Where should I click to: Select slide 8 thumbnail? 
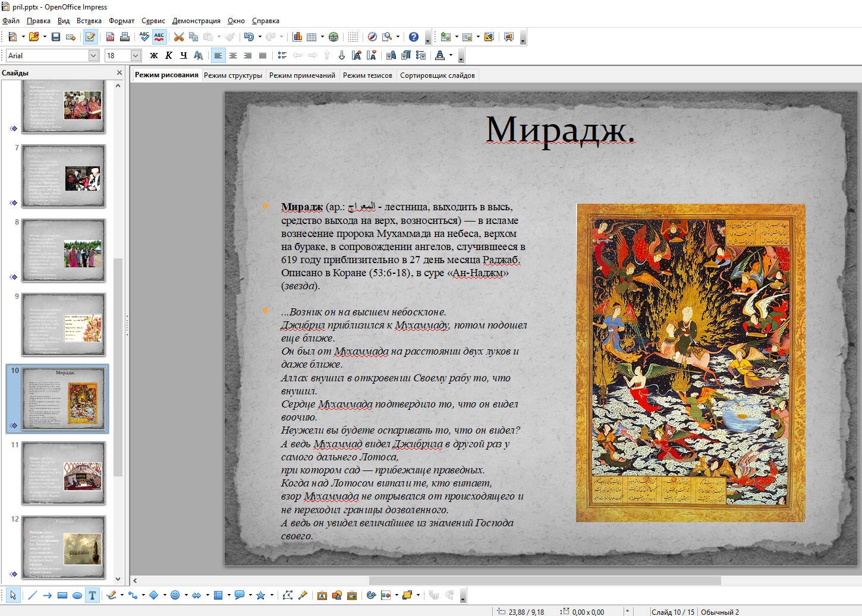64,250
